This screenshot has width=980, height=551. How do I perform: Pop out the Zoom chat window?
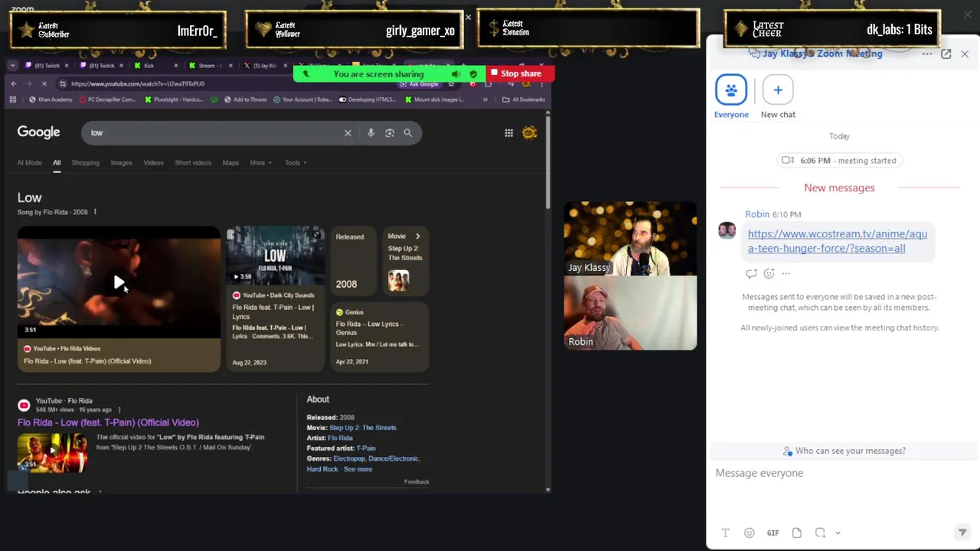coord(946,54)
